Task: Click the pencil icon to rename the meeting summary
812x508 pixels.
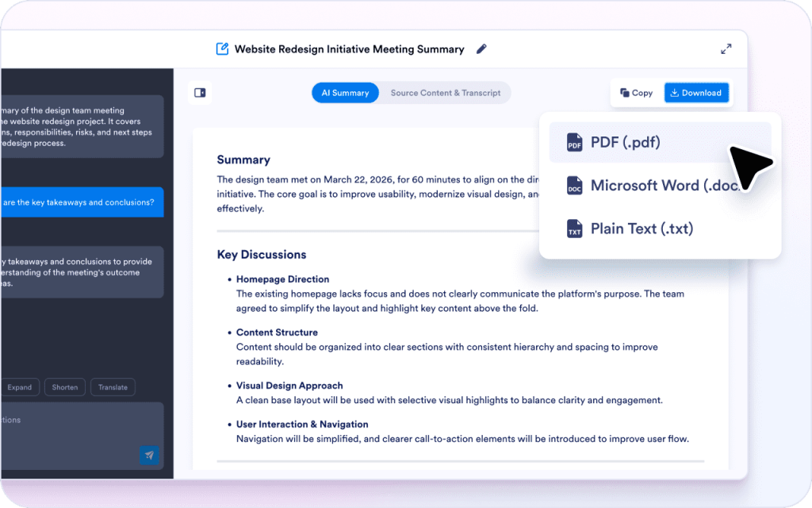Action: pos(481,48)
